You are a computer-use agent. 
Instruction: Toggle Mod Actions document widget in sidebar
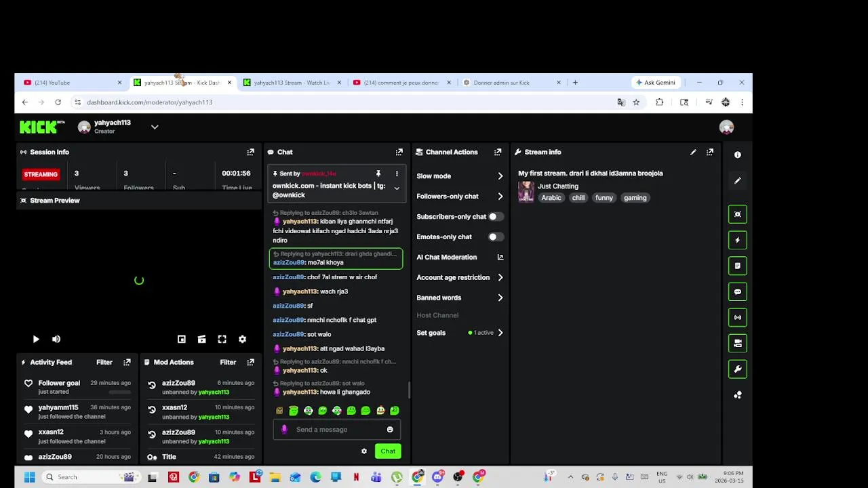pyautogui.click(x=738, y=266)
